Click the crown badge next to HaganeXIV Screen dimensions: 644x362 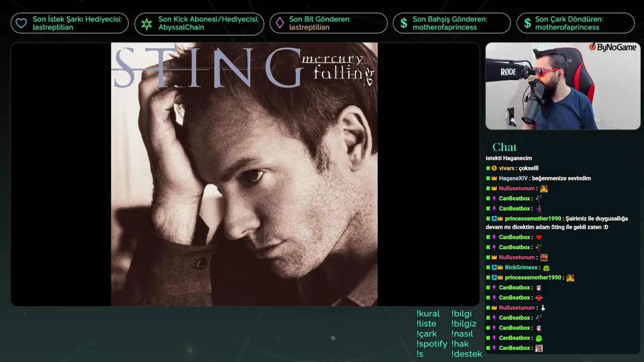pos(494,178)
